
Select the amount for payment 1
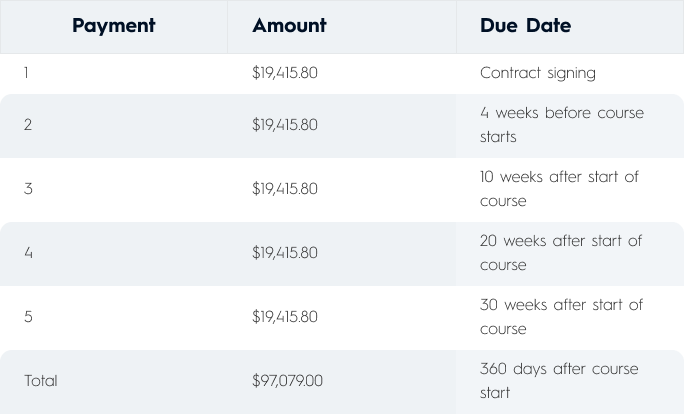pos(285,73)
